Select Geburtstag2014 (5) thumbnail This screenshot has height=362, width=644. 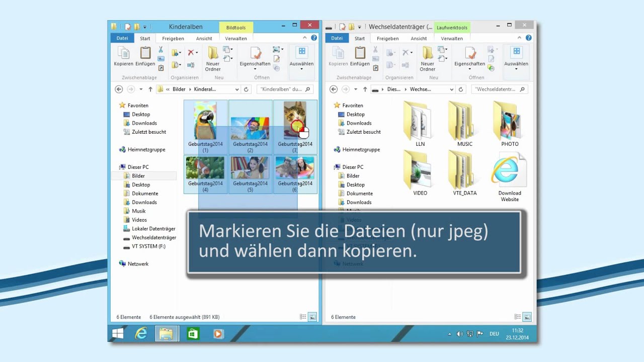coord(250,174)
